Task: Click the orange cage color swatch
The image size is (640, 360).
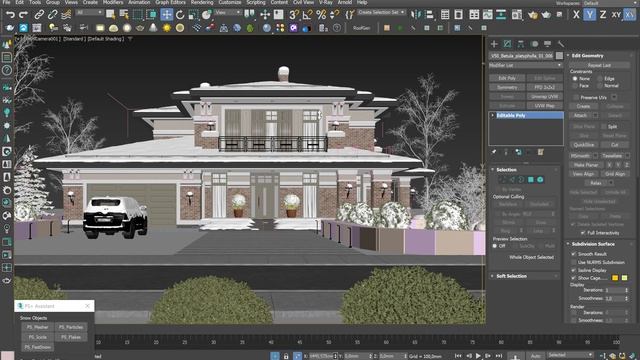Action: pyautogui.click(x=615, y=278)
